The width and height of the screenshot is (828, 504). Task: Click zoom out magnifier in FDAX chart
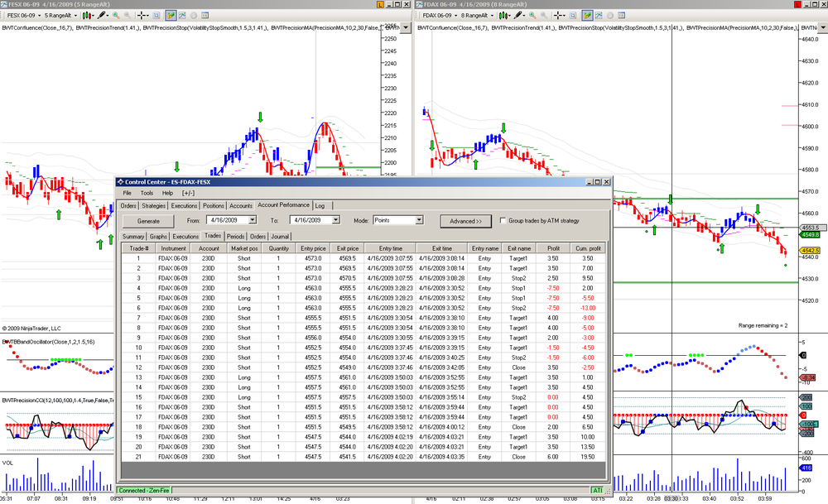pyautogui.click(x=543, y=15)
